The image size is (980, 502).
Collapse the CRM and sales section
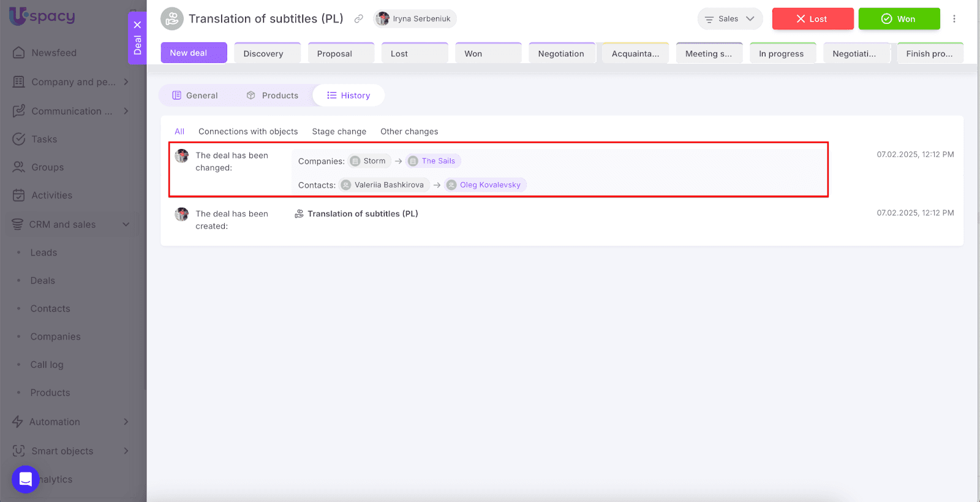pos(126,224)
